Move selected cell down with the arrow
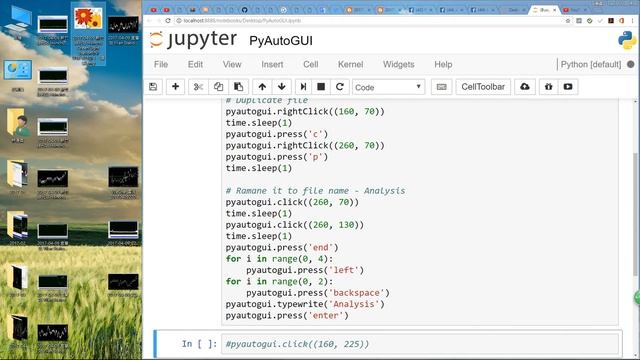This screenshot has height=360, width=640. coord(282,87)
